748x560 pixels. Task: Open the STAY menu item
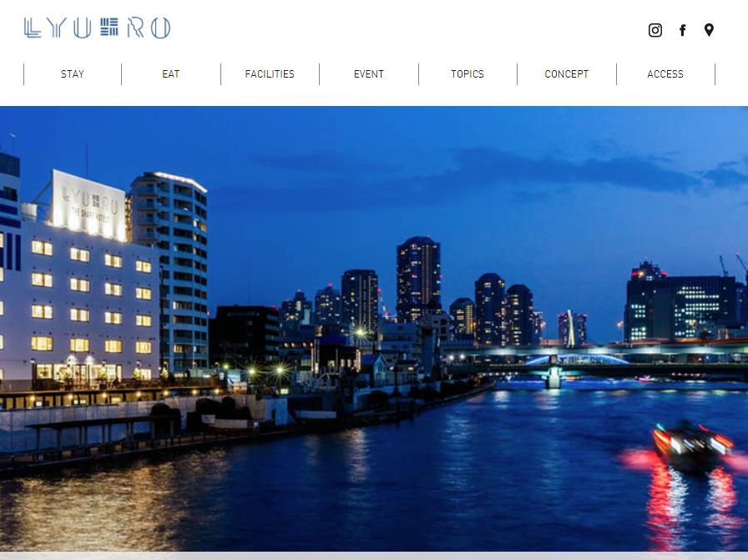pyautogui.click(x=73, y=74)
